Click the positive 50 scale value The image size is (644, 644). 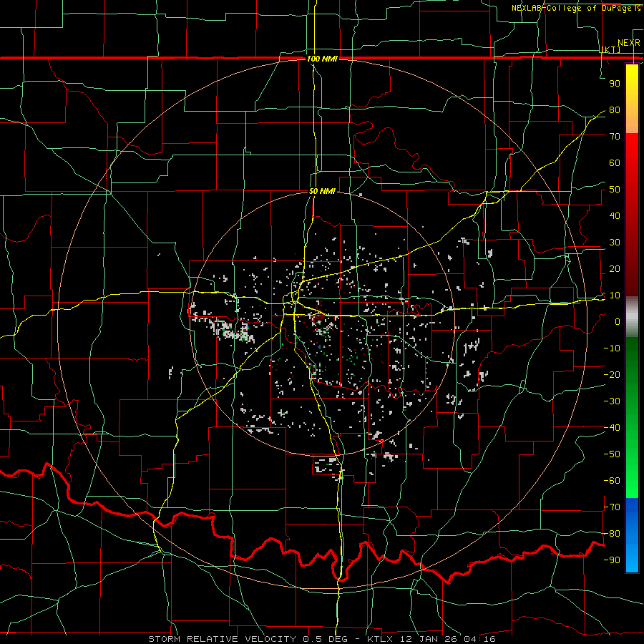point(615,190)
